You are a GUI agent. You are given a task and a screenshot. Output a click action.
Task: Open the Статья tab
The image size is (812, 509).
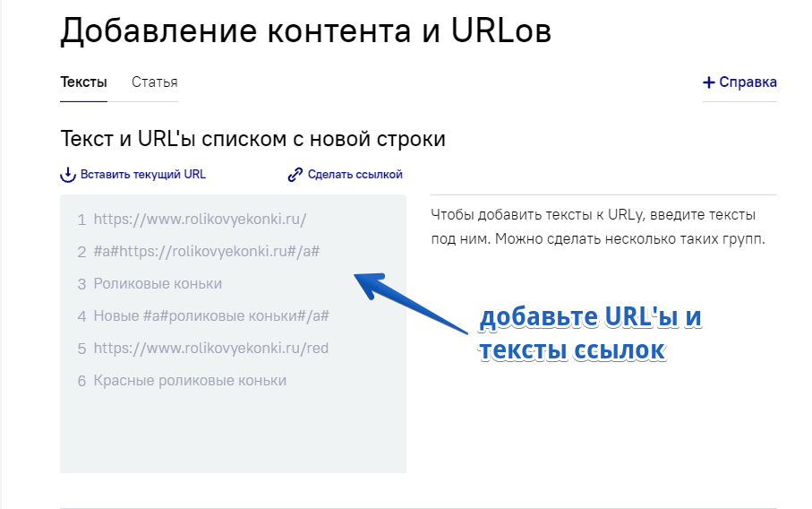coord(154,82)
